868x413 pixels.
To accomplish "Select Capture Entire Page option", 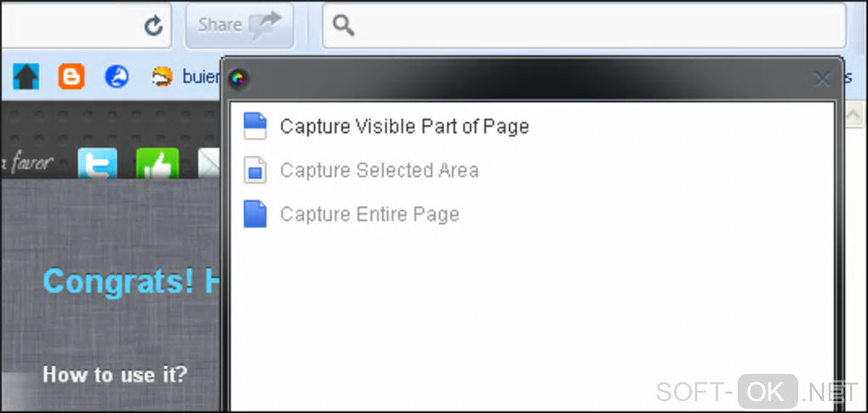I will pyautogui.click(x=369, y=214).
